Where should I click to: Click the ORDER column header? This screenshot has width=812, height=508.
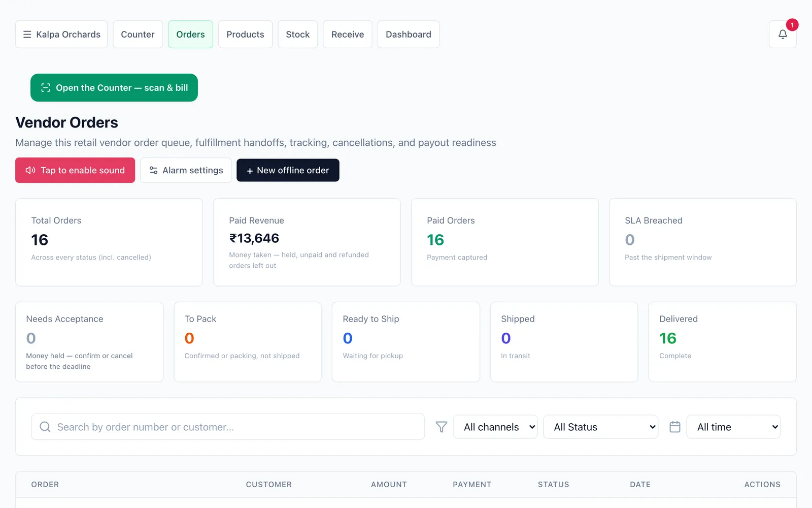point(45,485)
